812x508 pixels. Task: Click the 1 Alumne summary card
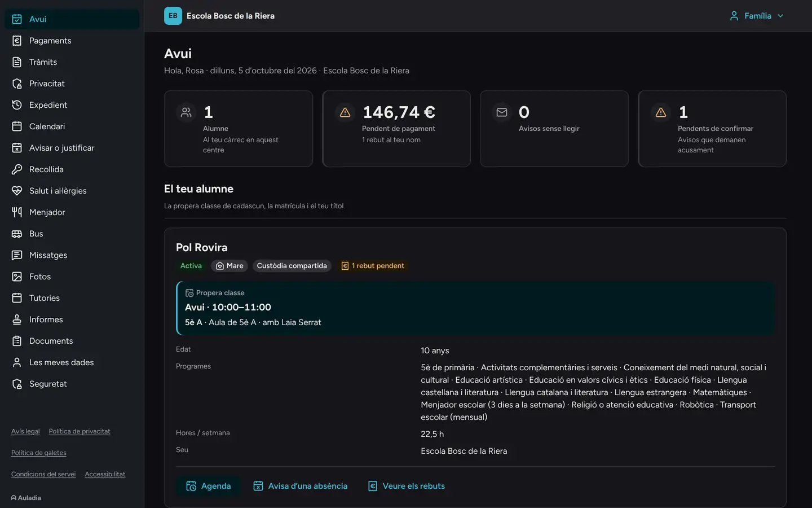click(239, 129)
